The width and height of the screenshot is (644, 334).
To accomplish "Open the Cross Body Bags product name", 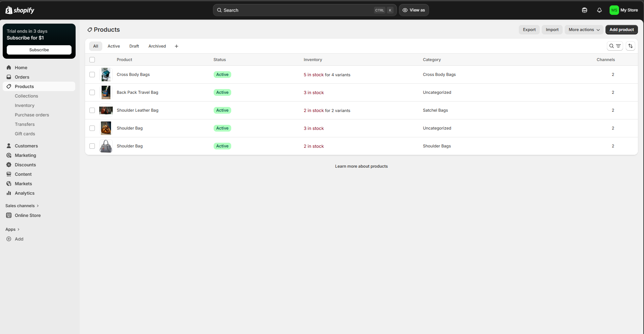I will click(x=133, y=75).
